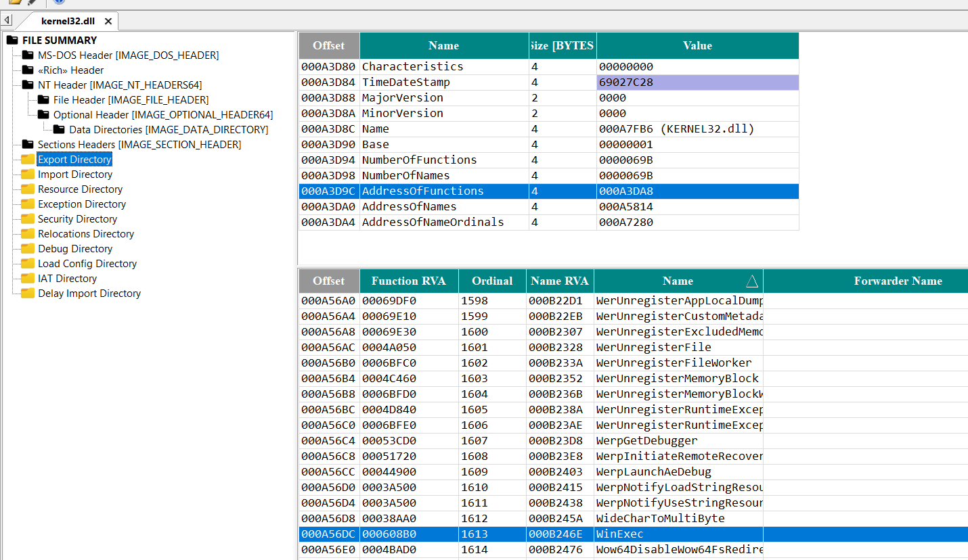Screen dimensions: 968x560
Task: Click the Import Directory folder icon
Action: tap(27, 174)
